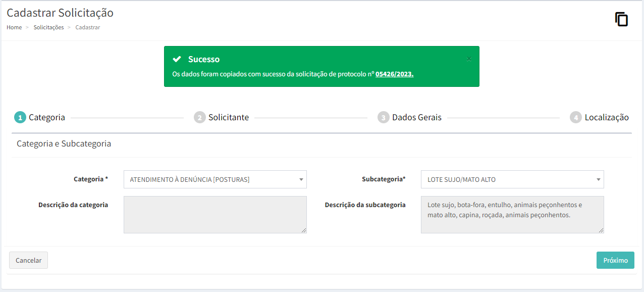Open protocol link 05426/2023
The height and width of the screenshot is (292, 644).
coord(394,74)
